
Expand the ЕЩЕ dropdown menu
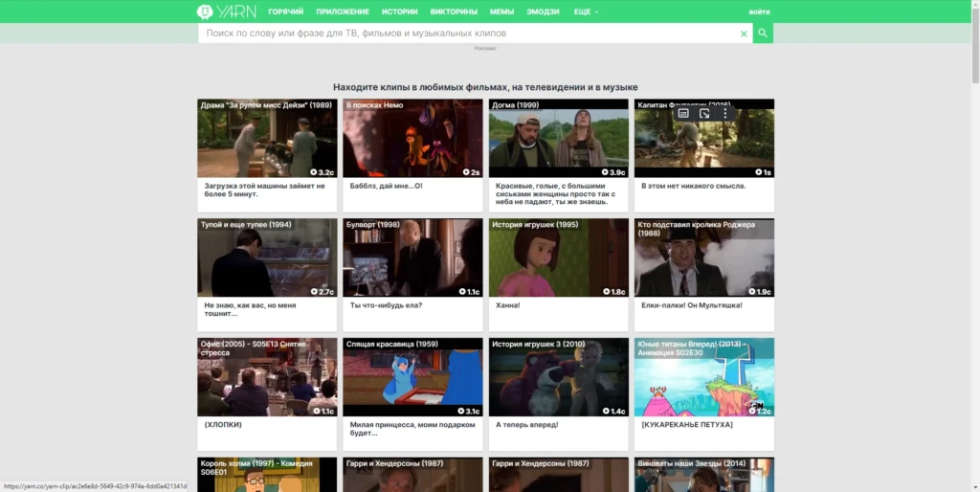[x=586, y=11]
